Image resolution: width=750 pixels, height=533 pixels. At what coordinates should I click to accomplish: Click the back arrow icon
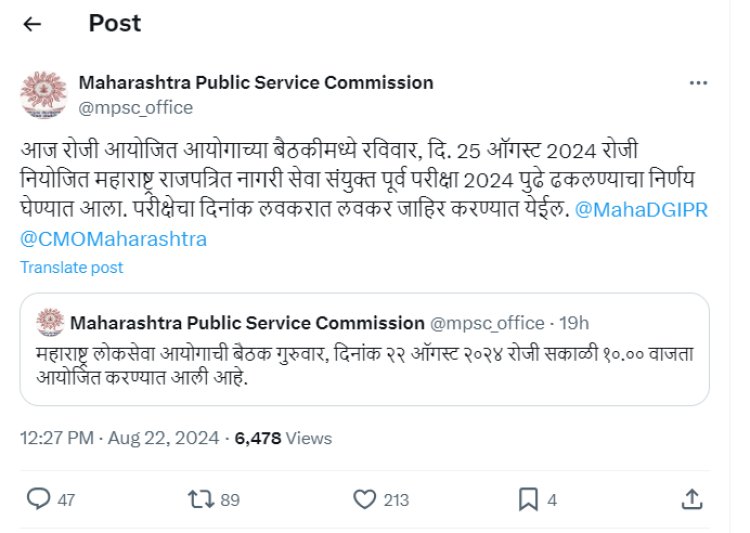(32, 24)
